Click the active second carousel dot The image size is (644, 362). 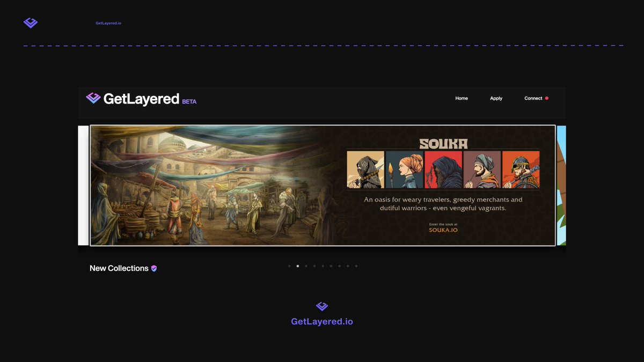pyautogui.click(x=298, y=266)
